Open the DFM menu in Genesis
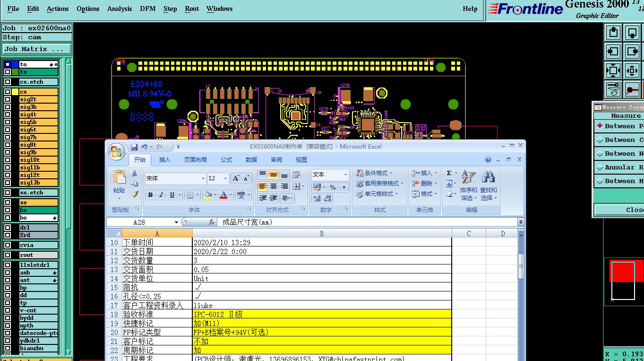This screenshot has height=361, width=644. (148, 9)
